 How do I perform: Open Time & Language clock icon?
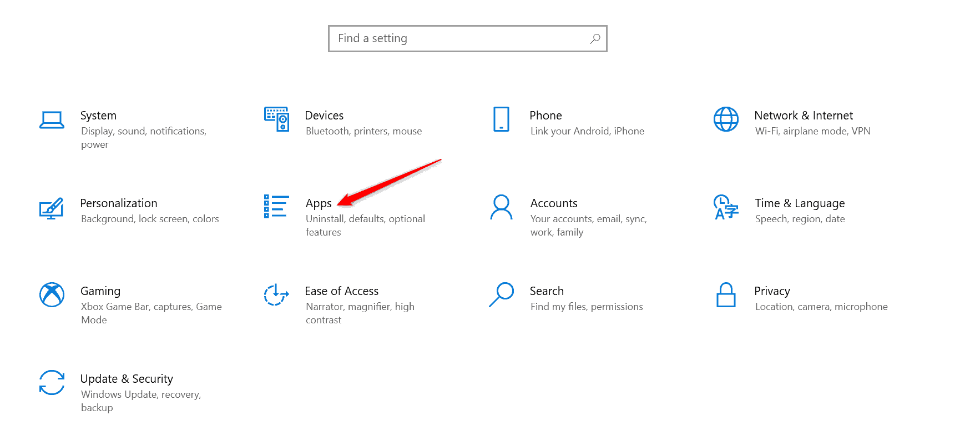coord(726,207)
